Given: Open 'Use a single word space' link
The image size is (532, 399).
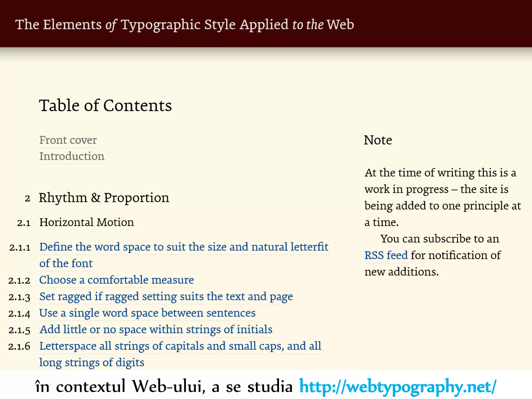Looking at the screenshot, I should click(x=147, y=313).
